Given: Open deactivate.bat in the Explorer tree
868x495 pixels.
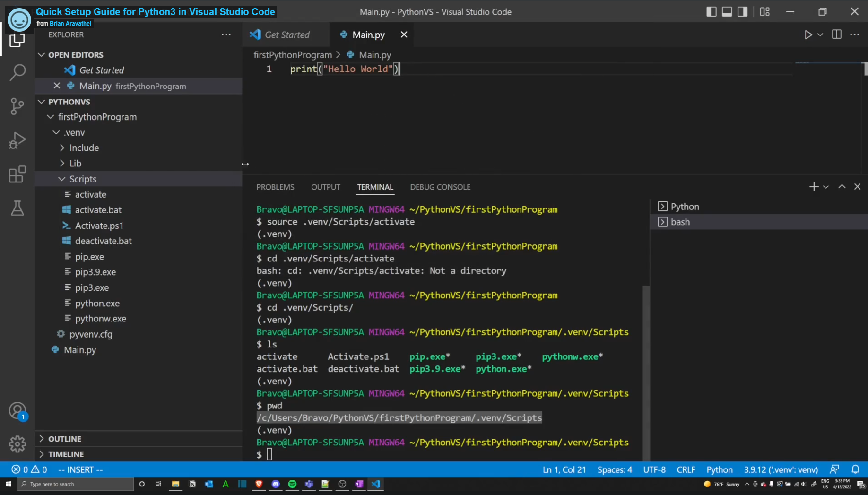Looking at the screenshot, I should pos(103,241).
